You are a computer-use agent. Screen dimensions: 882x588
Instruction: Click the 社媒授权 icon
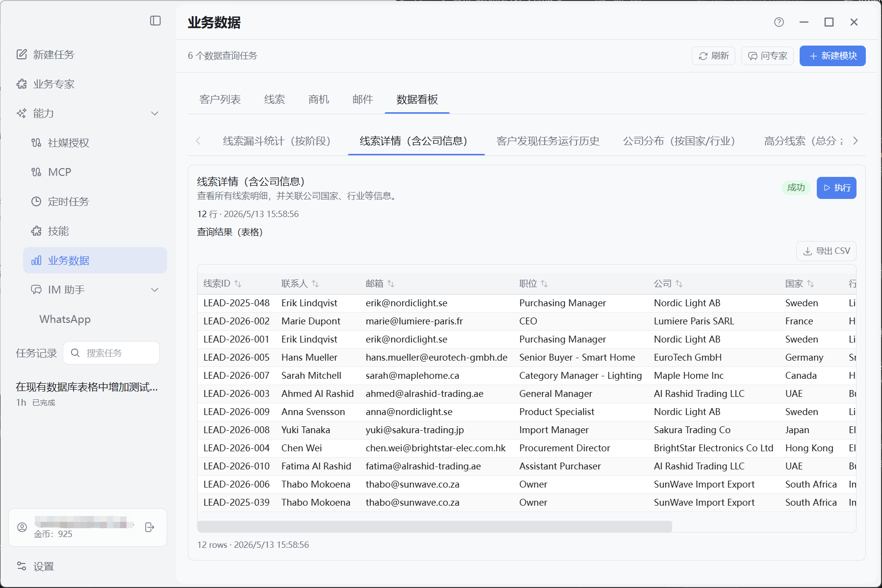tap(36, 143)
